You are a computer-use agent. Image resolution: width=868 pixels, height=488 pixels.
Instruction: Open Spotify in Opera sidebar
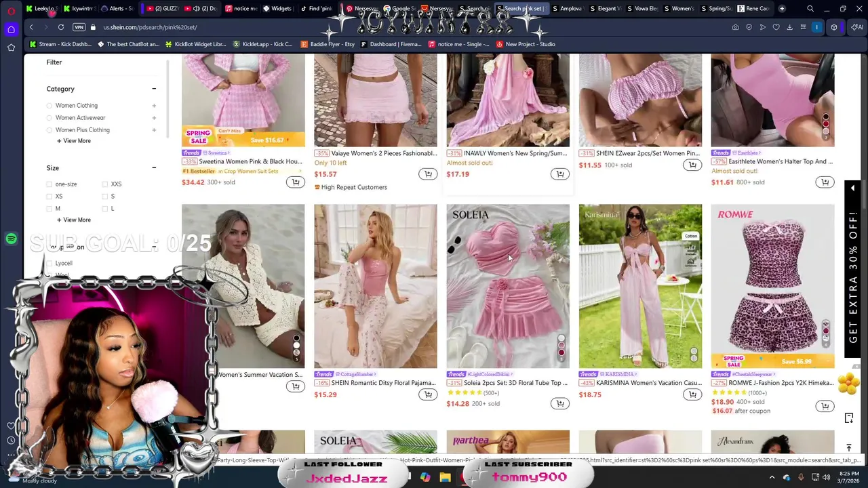pos(11,239)
